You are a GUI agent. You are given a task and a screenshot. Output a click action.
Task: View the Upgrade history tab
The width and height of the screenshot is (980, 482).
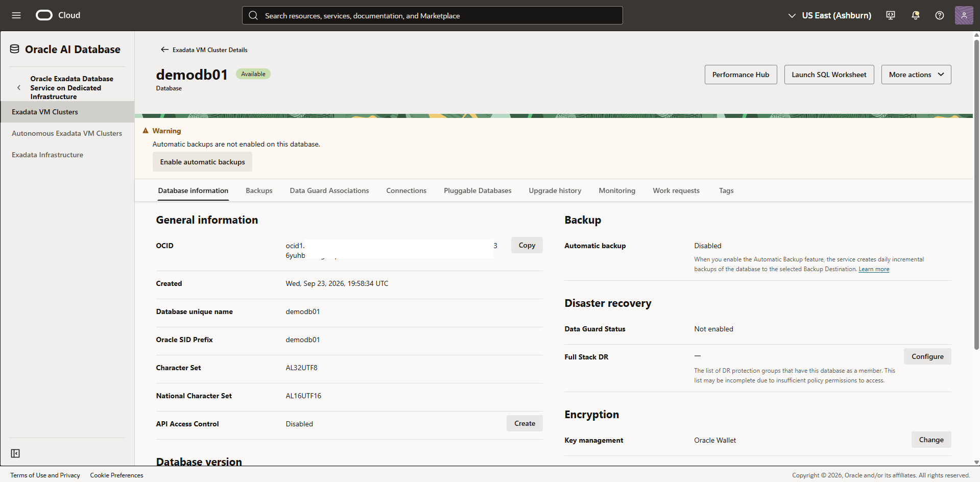pos(555,190)
